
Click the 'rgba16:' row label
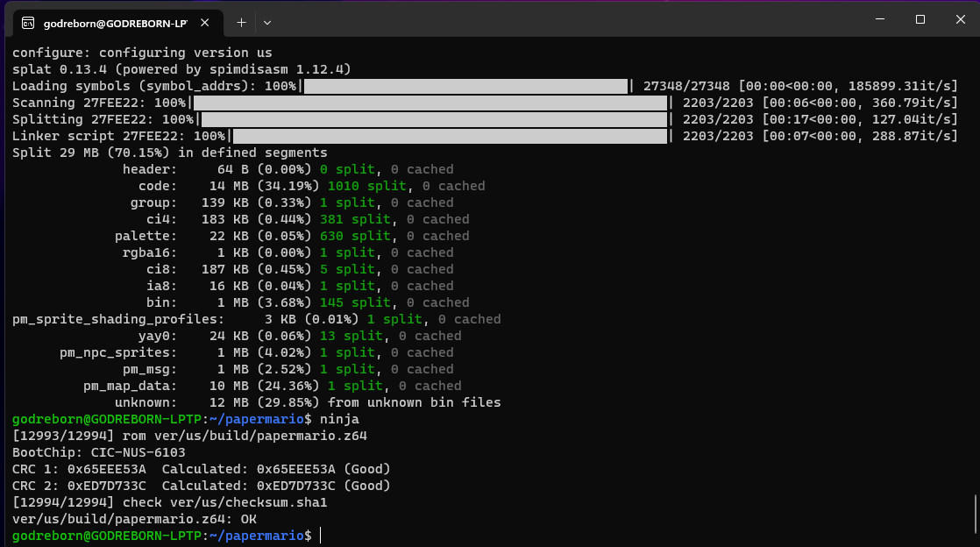pos(149,252)
